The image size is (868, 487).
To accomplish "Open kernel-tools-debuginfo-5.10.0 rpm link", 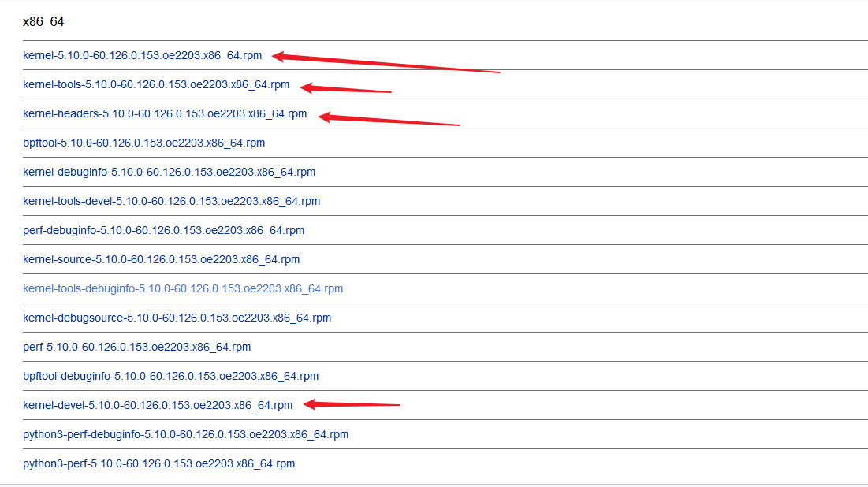I will tap(183, 288).
